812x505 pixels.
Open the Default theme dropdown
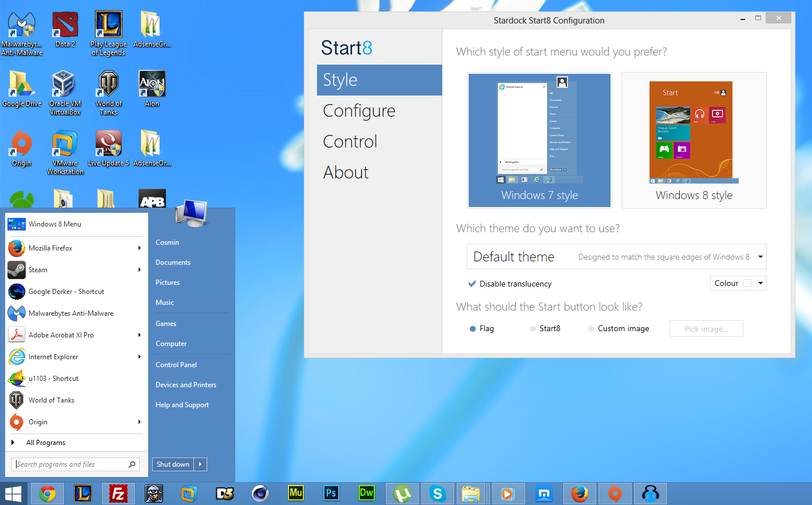[617, 257]
